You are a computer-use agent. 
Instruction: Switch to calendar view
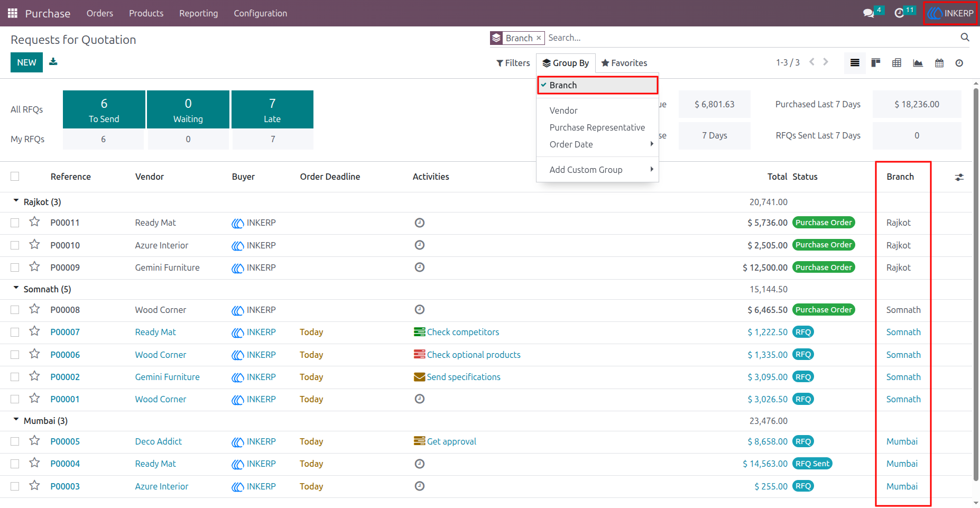tap(939, 63)
